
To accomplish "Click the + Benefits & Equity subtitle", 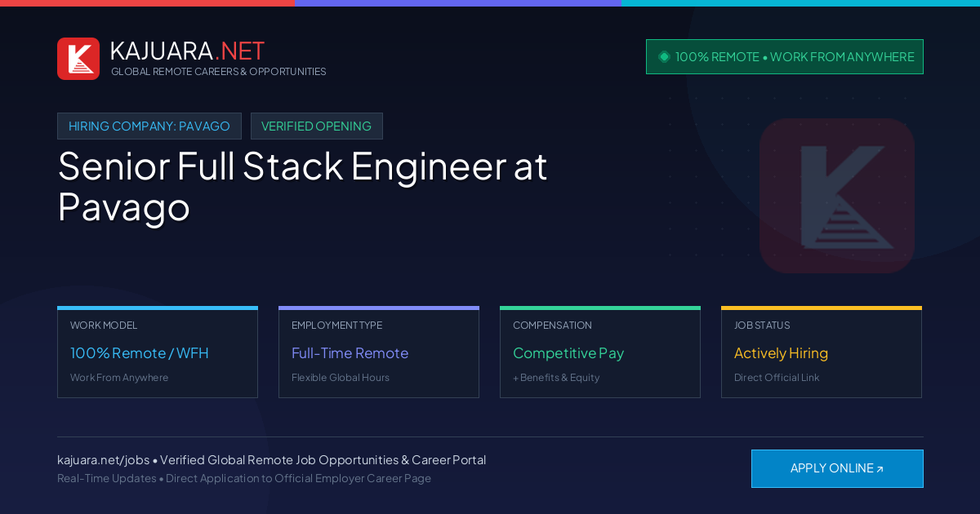I will point(556,378).
